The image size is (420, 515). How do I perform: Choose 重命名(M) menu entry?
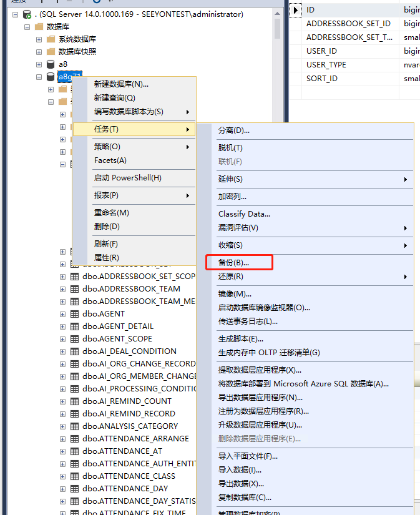tap(134, 213)
